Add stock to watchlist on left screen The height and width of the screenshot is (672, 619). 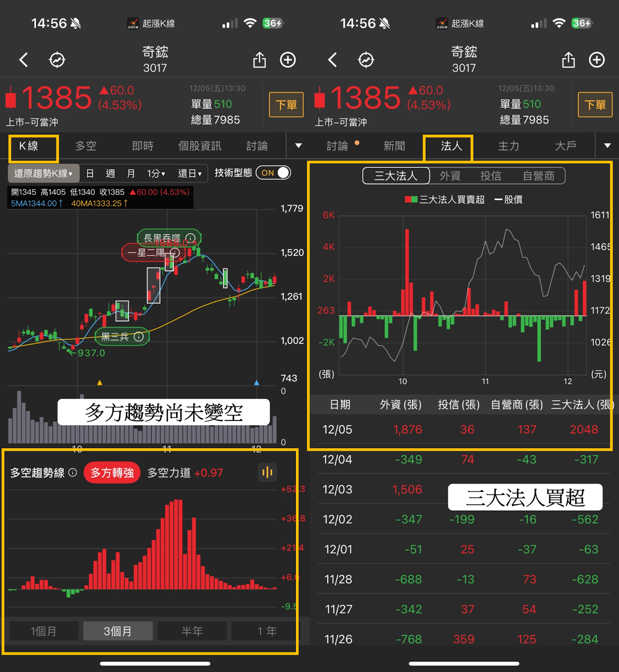coord(288,60)
